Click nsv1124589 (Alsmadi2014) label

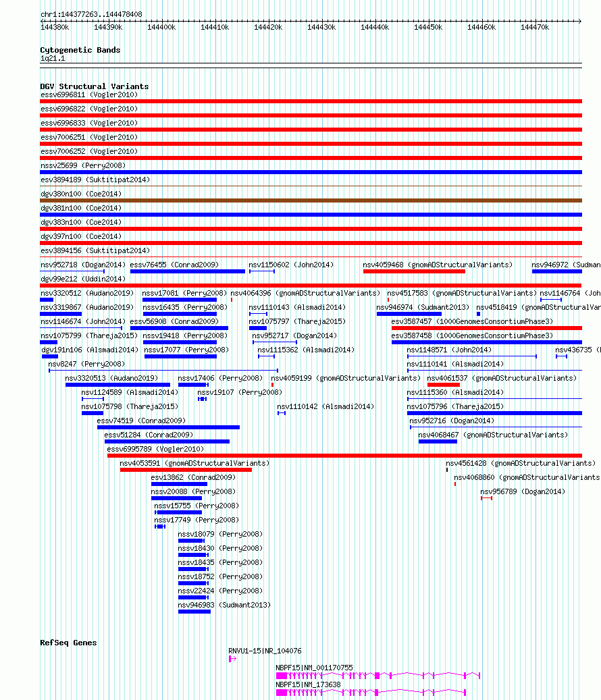(130, 392)
